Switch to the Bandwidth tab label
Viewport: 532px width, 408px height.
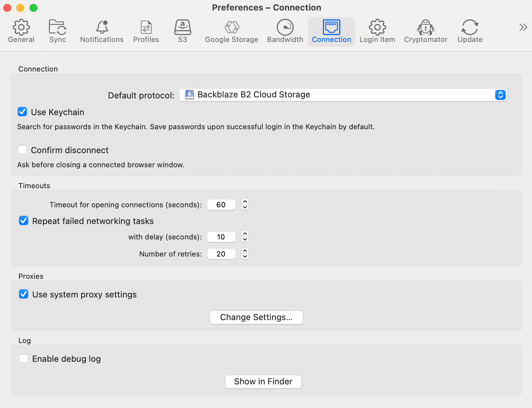(x=285, y=40)
